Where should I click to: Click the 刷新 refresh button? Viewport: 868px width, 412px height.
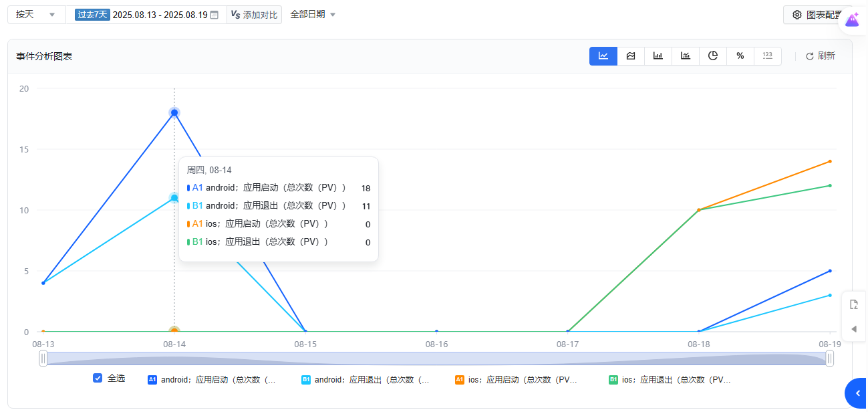pyautogui.click(x=821, y=56)
